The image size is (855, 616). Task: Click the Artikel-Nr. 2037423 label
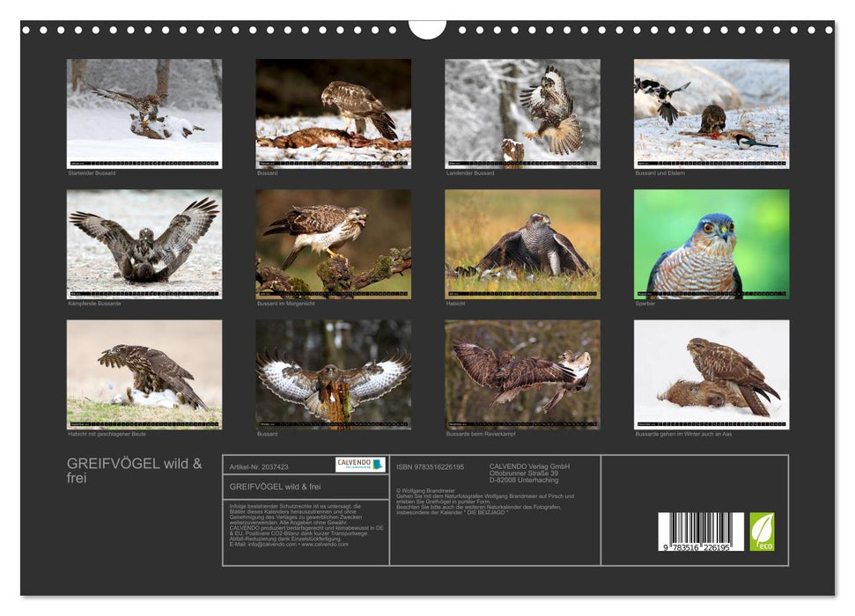coord(260,466)
